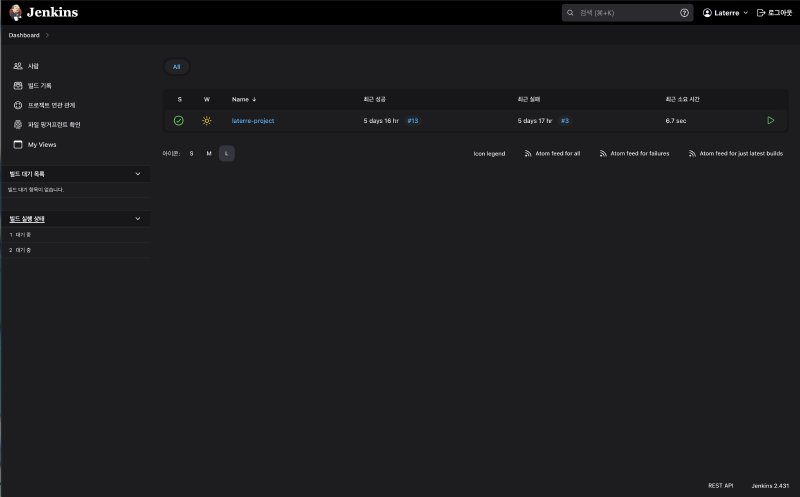
Task: Click RSS icon for Atom feed for failures
Action: tap(603, 154)
